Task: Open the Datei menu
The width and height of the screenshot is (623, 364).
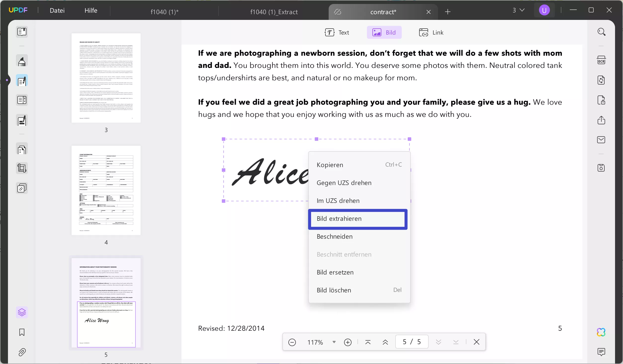Action: point(57,10)
